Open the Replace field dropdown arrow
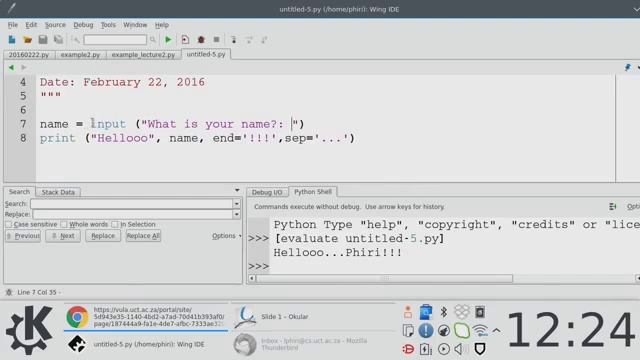This screenshot has width=640, height=360. (x=236, y=214)
